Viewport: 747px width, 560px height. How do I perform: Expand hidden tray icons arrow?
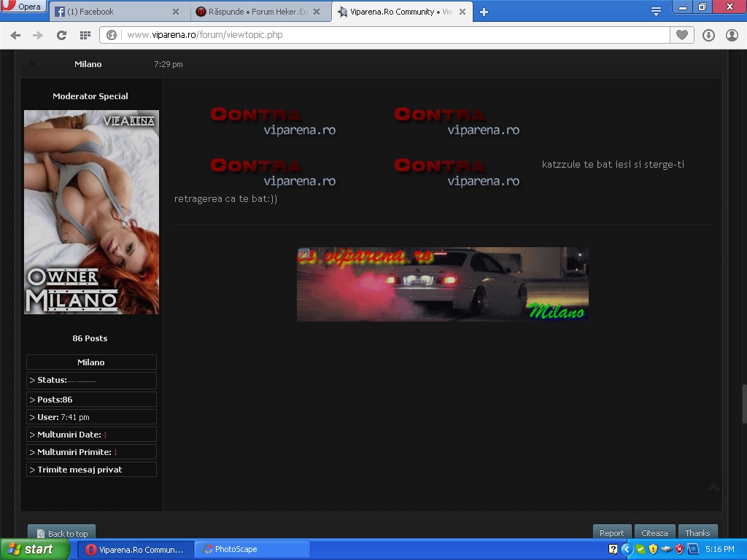click(x=626, y=550)
